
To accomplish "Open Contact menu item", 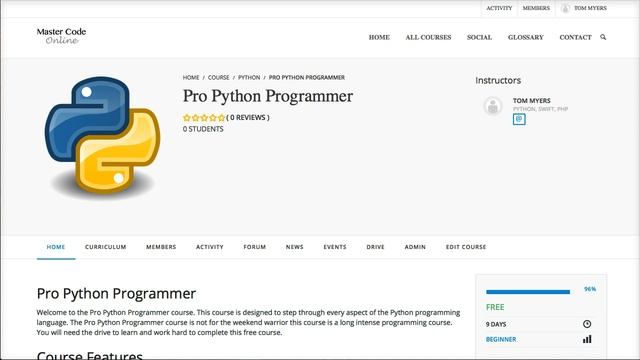I will click(x=575, y=37).
